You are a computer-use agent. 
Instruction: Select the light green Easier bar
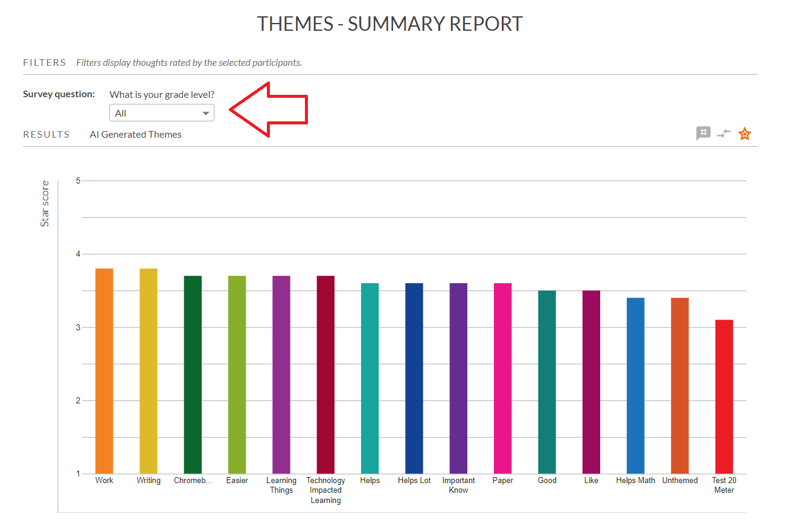(237, 375)
